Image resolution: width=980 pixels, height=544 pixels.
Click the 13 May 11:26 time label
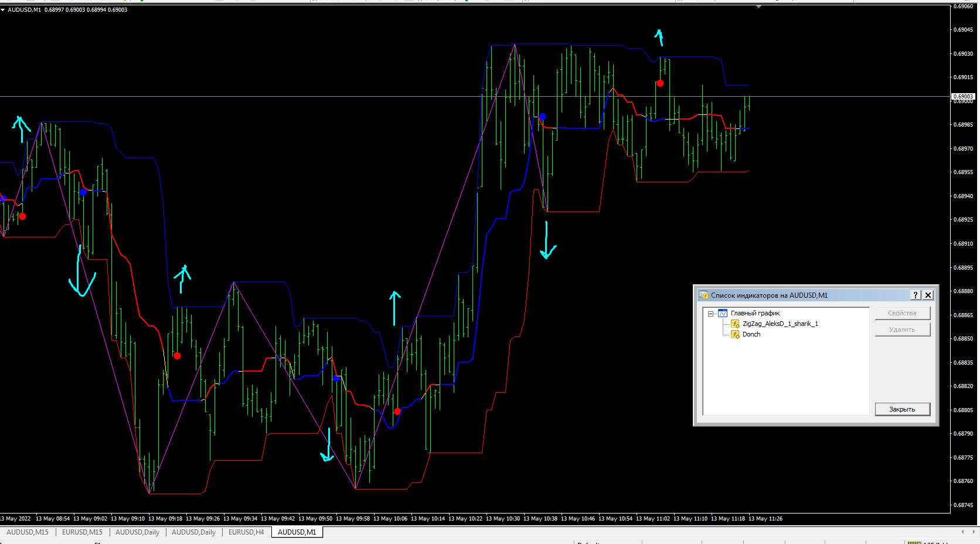[765, 519]
